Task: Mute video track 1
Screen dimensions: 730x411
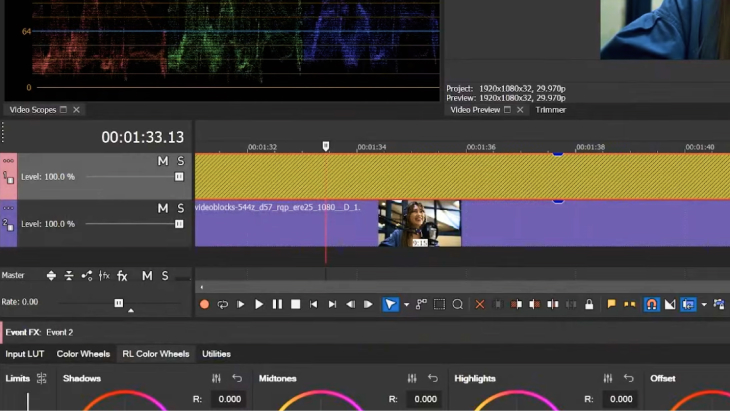Action: pyautogui.click(x=162, y=161)
